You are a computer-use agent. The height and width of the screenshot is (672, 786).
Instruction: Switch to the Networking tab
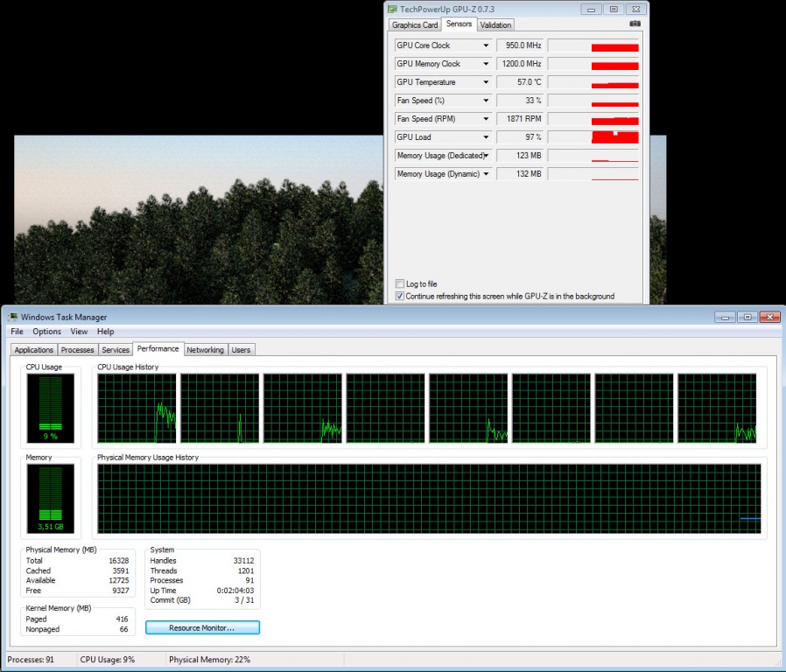pyautogui.click(x=205, y=350)
